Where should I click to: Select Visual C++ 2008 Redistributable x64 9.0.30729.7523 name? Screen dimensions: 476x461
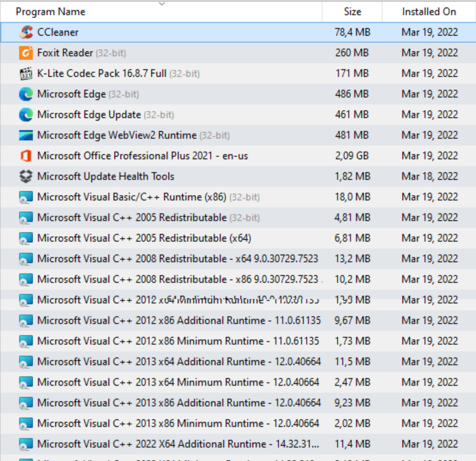pyautogui.click(x=178, y=259)
